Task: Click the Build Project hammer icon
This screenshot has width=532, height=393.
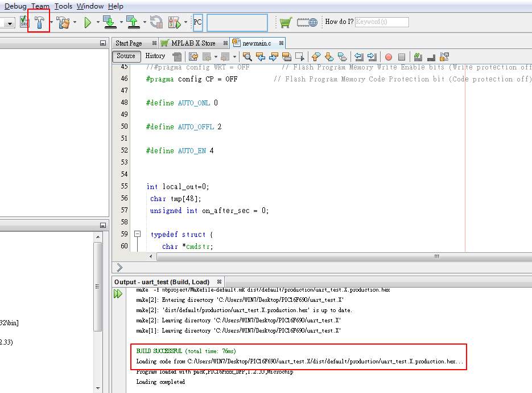Action: (x=39, y=22)
